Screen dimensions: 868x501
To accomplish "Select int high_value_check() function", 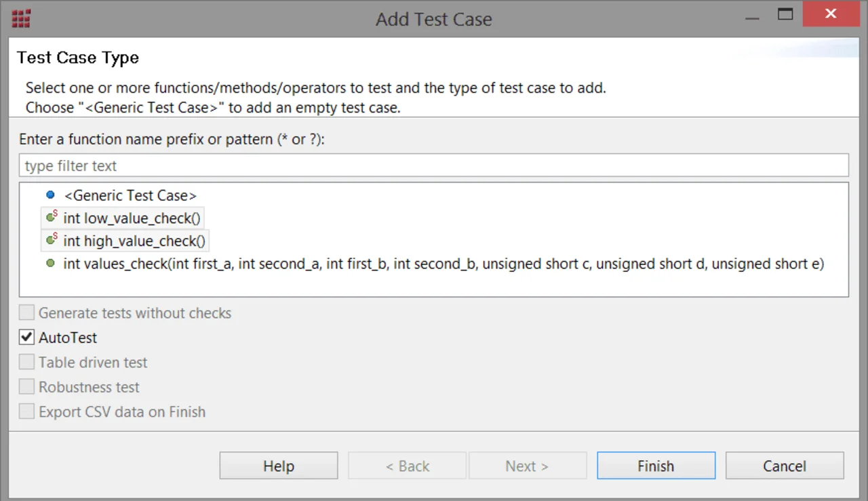I will (x=134, y=241).
